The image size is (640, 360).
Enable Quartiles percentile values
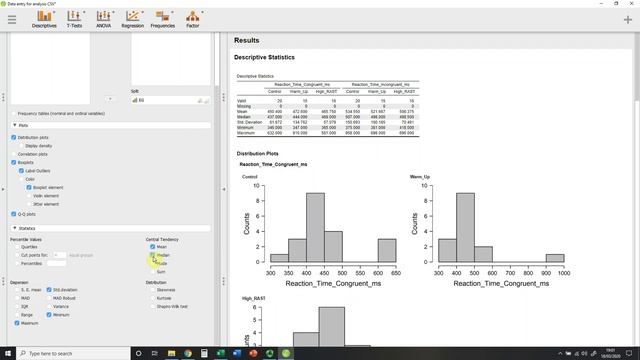click(17, 247)
